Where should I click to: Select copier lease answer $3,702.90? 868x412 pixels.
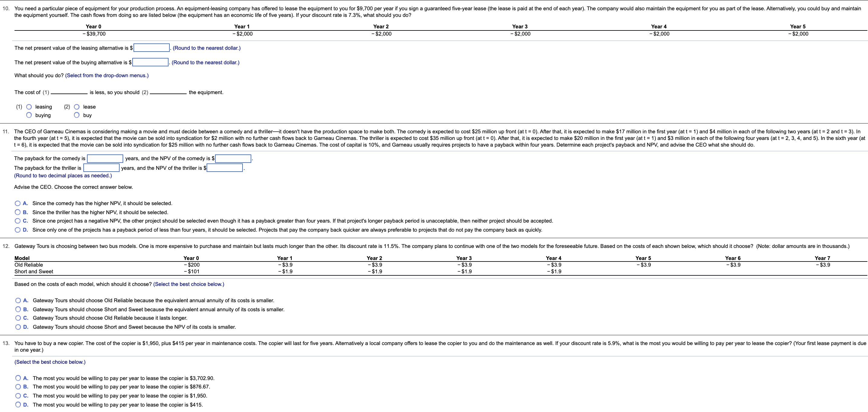tap(18, 378)
